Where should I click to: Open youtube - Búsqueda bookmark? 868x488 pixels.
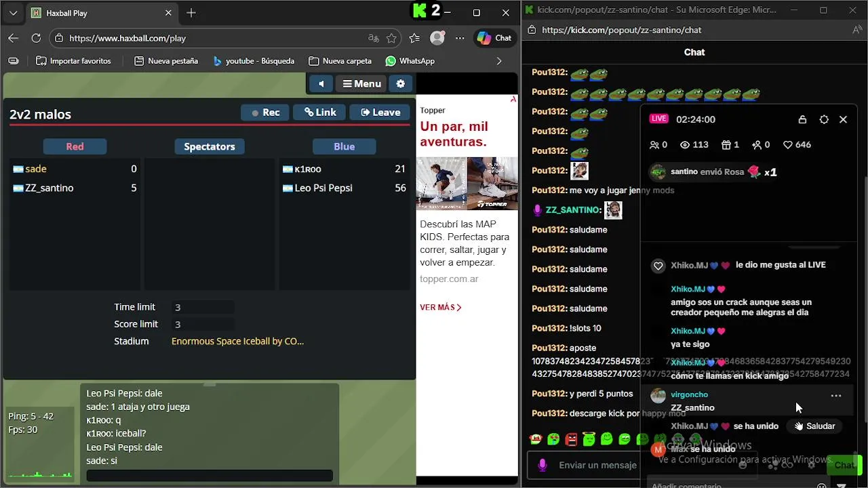tap(254, 61)
